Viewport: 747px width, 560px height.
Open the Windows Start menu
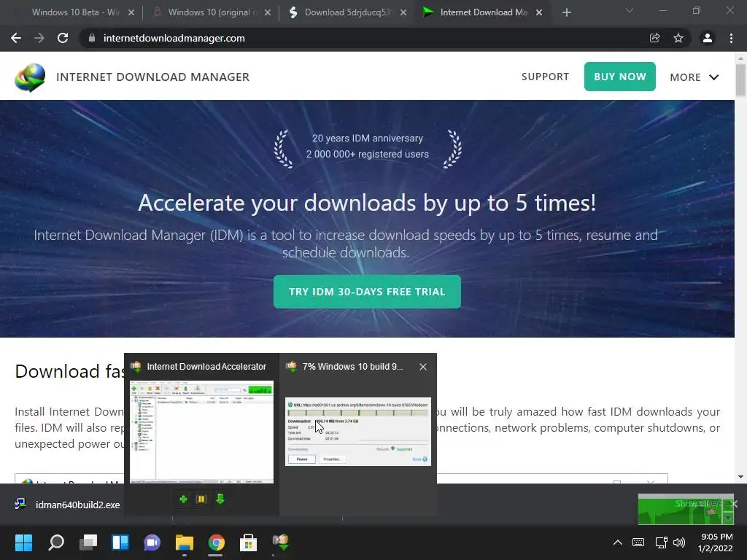pos(23,542)
